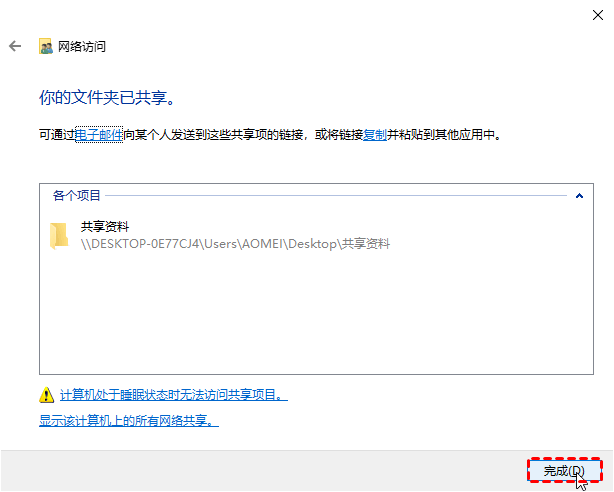
Task: Select the 共享资料 item name
Action: (x=105, y=226)
